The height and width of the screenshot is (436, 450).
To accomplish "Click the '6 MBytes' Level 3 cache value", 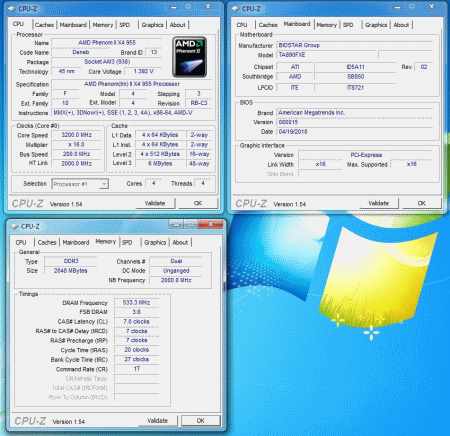I will [160, 164].
